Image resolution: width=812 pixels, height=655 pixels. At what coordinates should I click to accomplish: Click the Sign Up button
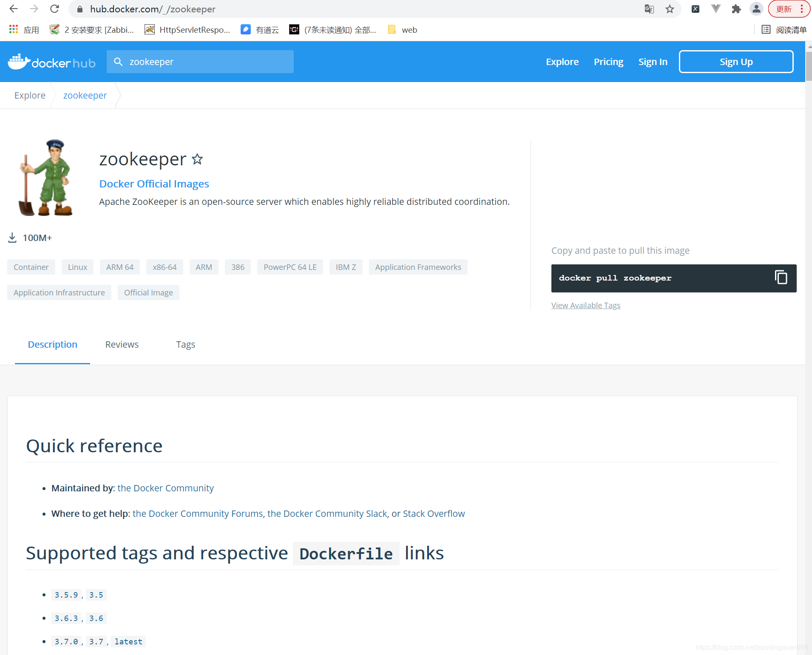(x=736, y=62)
